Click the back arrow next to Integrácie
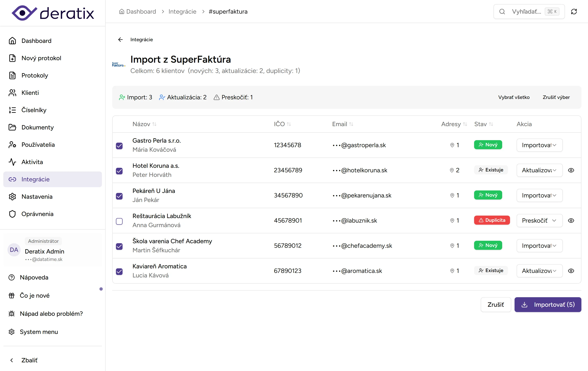 pos(120,40)
